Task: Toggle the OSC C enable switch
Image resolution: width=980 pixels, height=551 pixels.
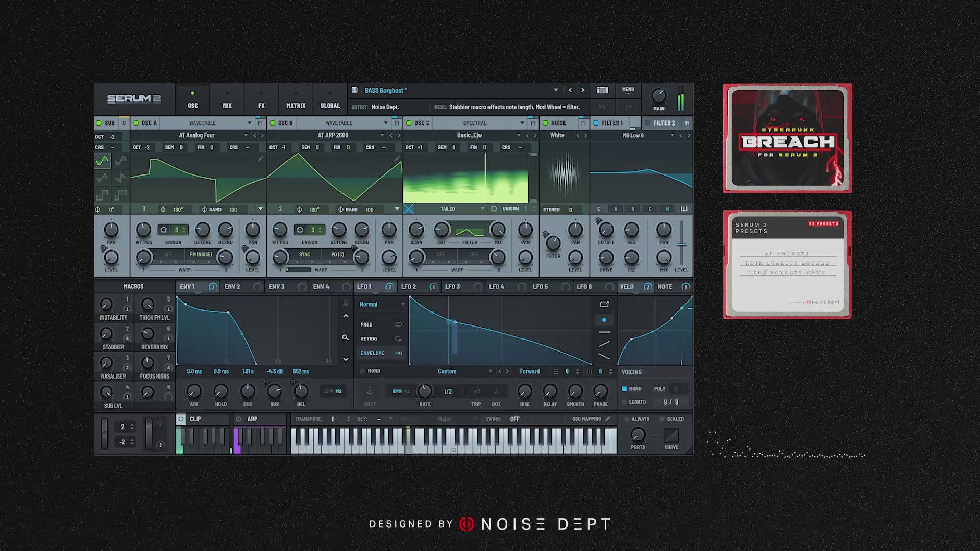Action: tap(409, 123)
